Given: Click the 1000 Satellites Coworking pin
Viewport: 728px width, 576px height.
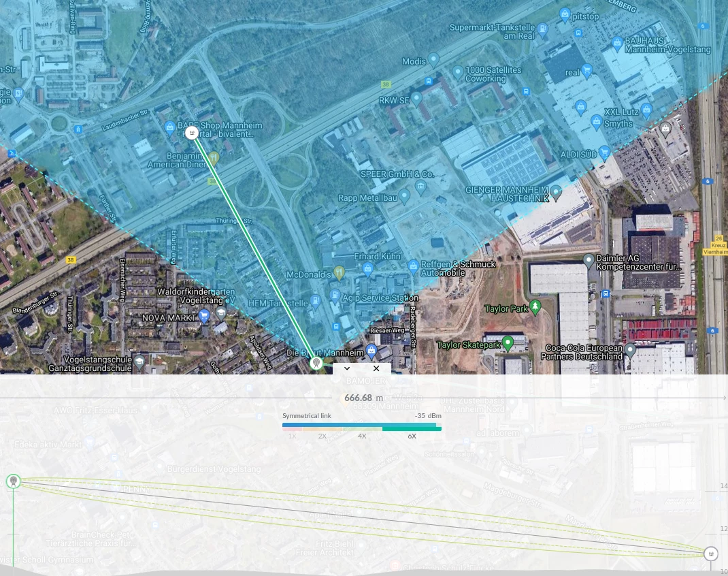Looking at the screenshot, I should (x=458, y=72).
